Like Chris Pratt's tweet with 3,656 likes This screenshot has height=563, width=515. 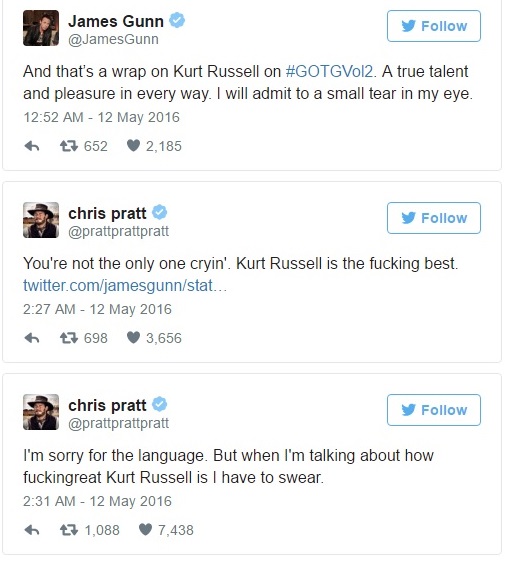(133, 338)
